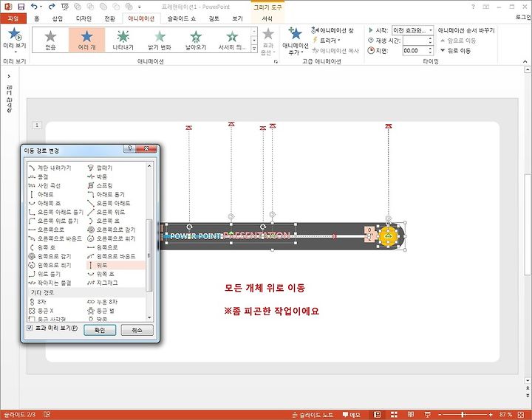The width and height of the screenshot is (532, 420).
Task: Apply the 나타내기 entrance animation
Action: click(123, 40)
